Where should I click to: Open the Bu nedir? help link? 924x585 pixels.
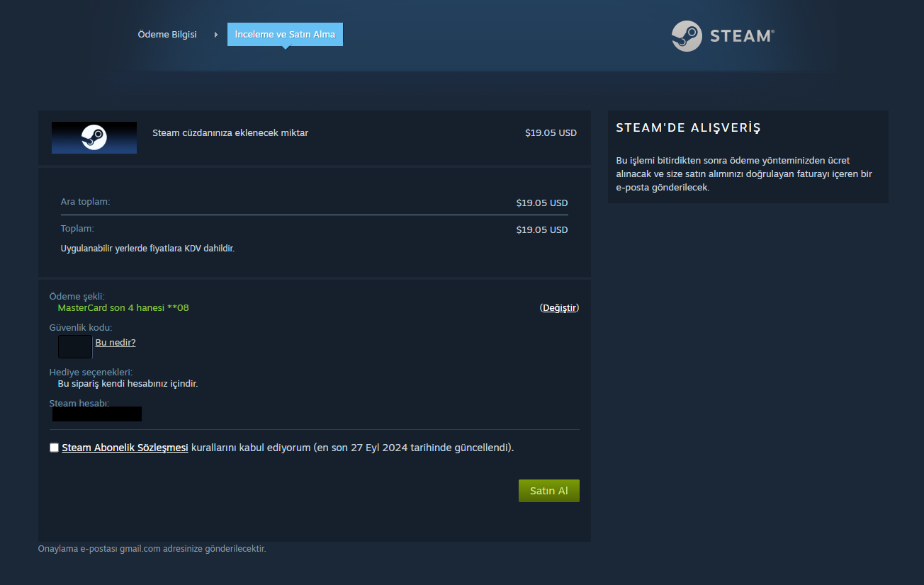coord(115,343)
